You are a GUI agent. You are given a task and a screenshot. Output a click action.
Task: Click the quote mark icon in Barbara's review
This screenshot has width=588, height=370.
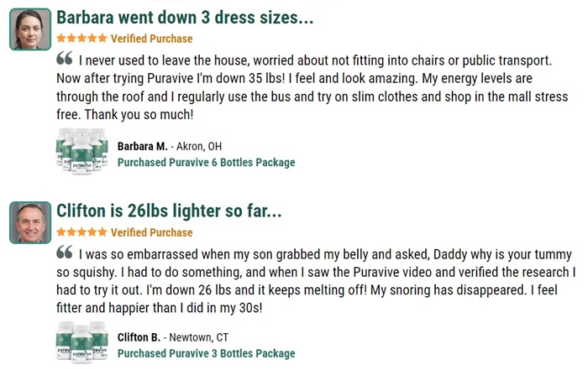click(x=65, y=59)
